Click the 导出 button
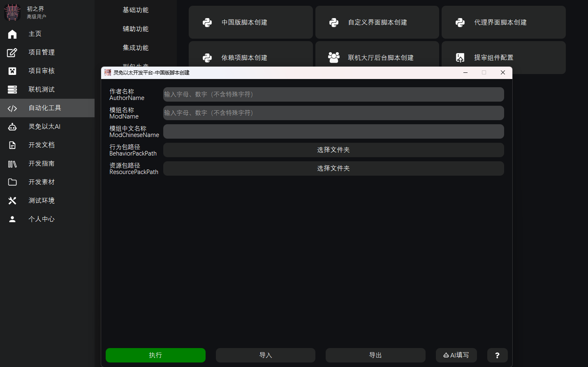 click(375, 355)
